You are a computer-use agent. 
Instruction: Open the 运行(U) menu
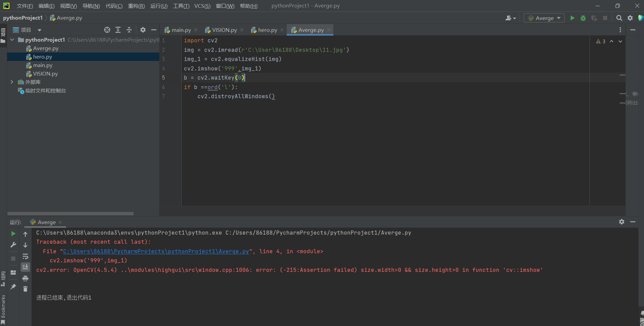point(159,6)
